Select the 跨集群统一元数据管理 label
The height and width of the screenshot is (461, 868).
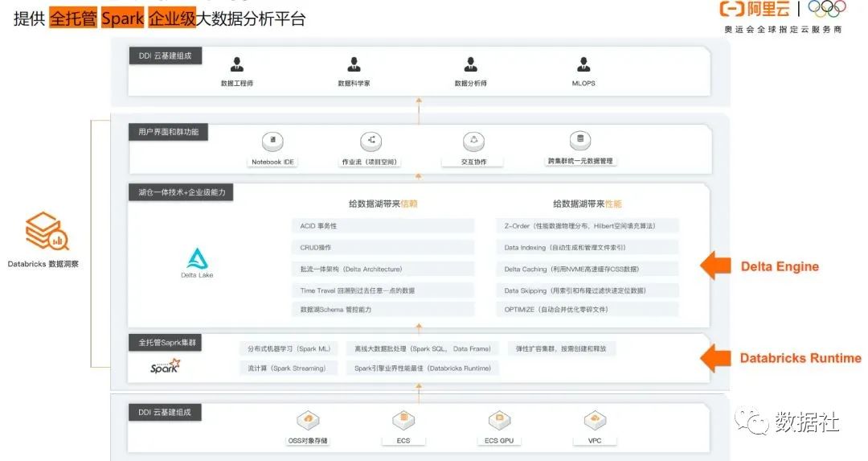click(580, 161)
